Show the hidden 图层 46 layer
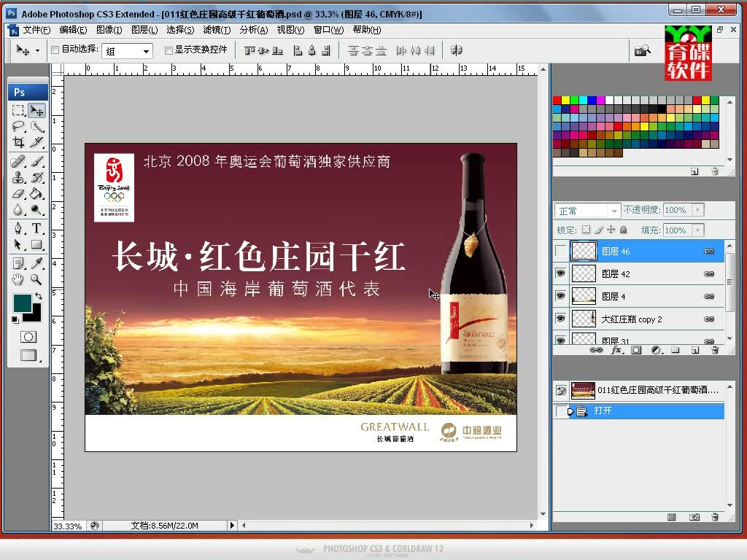This screenshot has height=560, width=747. click(x=561, y=251)
